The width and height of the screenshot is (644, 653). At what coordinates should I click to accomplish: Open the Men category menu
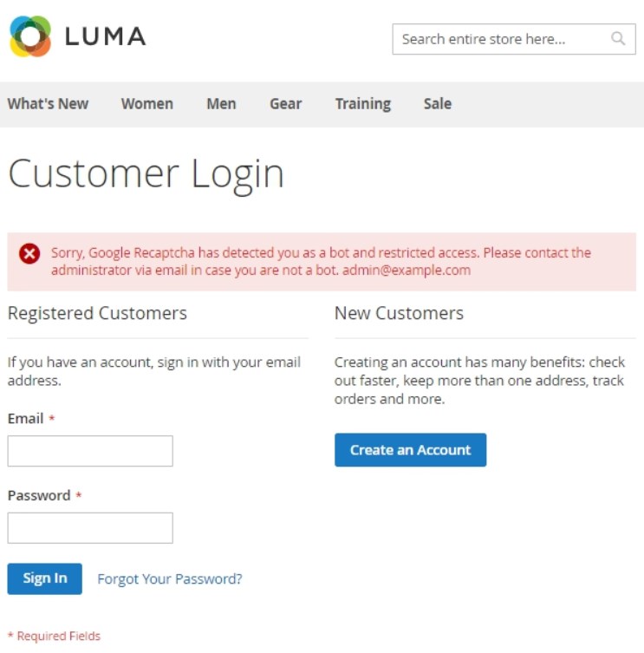[x=221, y=104]
